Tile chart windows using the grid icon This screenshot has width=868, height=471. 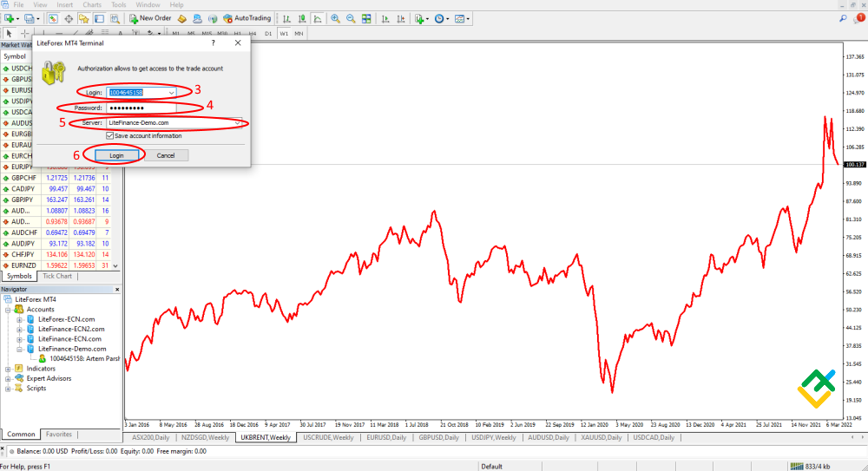click(366, 19)
